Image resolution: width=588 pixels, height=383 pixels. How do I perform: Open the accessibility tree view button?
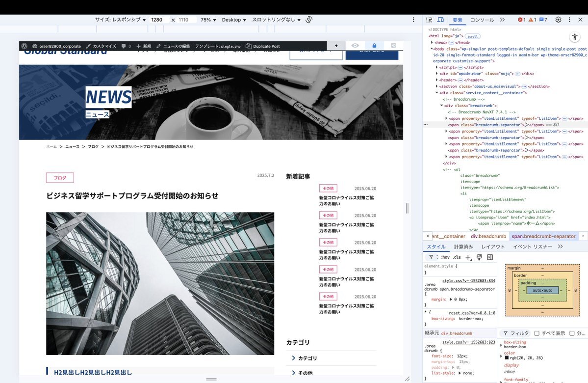[x=574, y=37]
